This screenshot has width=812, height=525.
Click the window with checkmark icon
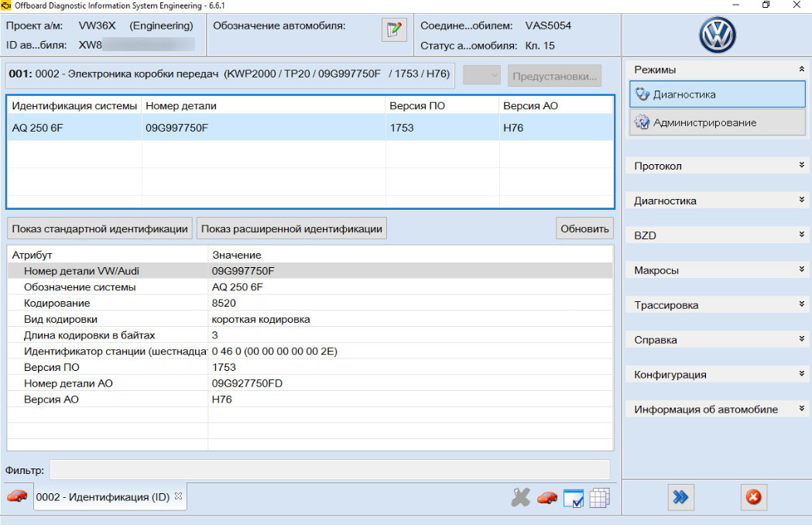pyautogui.click(x=574, y=498)
